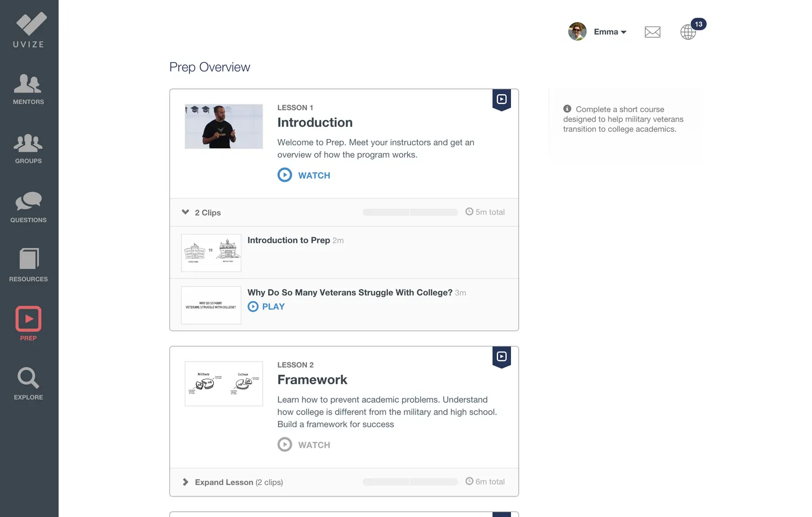The height and width of the screenshot is (517, 812).
Task: Open the Introduction to Prep clip title
Action: tap(289, 240)
